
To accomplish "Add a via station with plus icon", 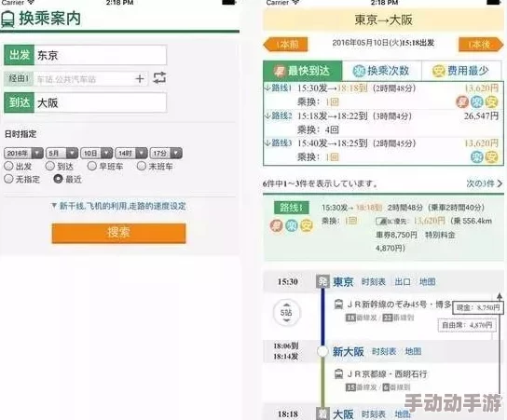I will click(x=140, y=78).
